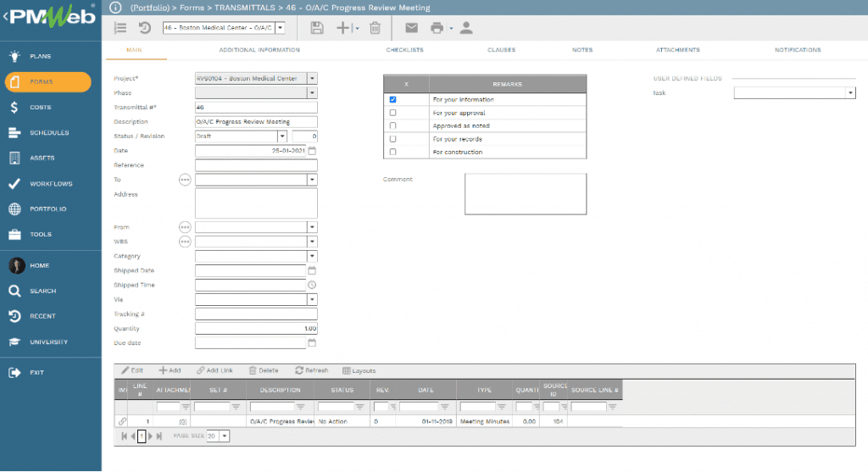
Task: Click the Edit button in the grid toolbar
Action: 132,371
